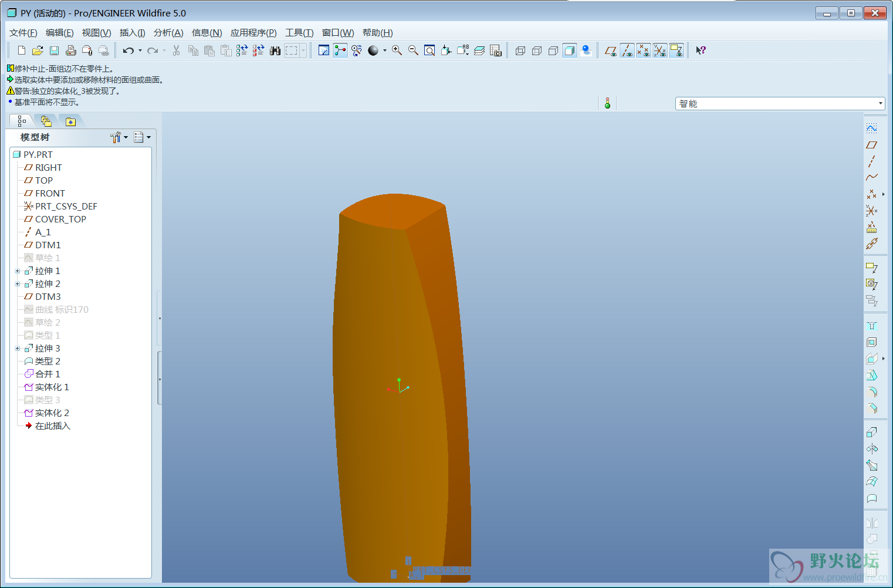Select COVER_TOP datum plane in tree

(x=55, y=219)
